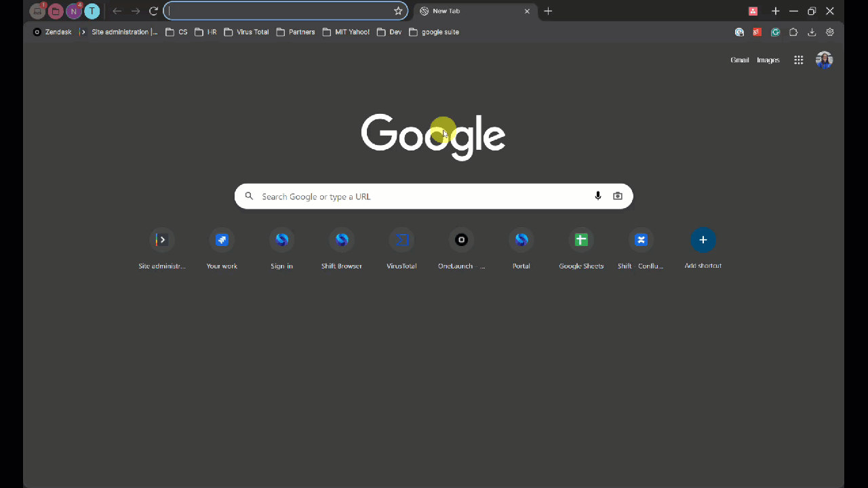Screen dimensions: 868x488
Task: Open the Google account profile picture
Action: 824,60
